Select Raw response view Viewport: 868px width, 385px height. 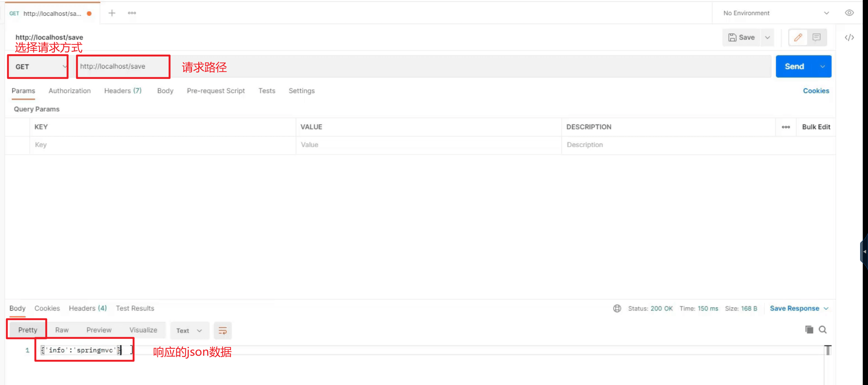[62, 330]
